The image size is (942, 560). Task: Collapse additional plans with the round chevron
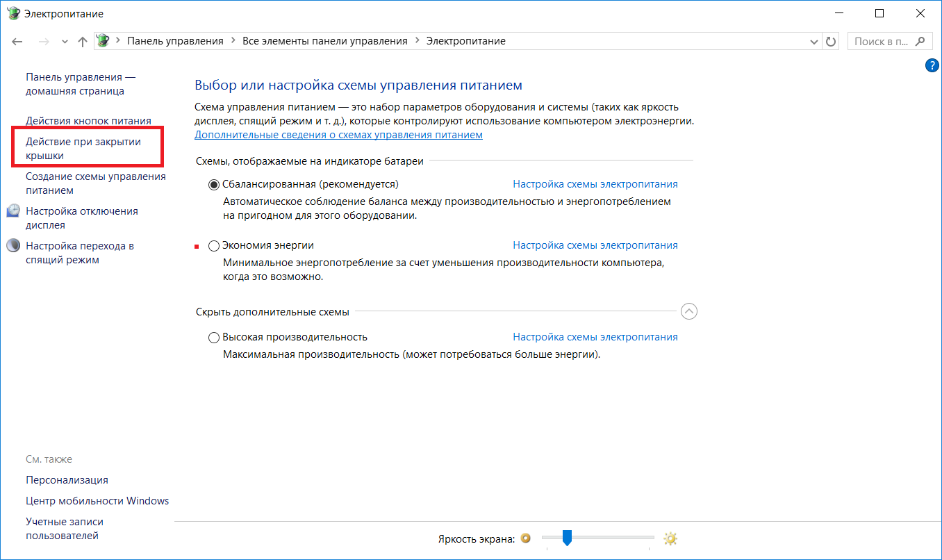click(689, 312)
